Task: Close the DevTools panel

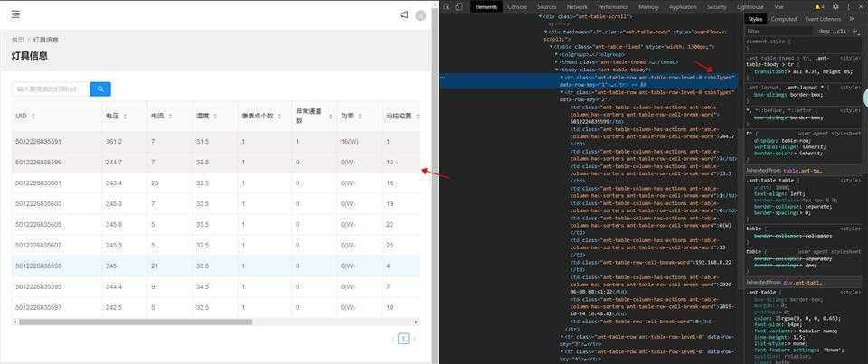Action: coord(860,6)
